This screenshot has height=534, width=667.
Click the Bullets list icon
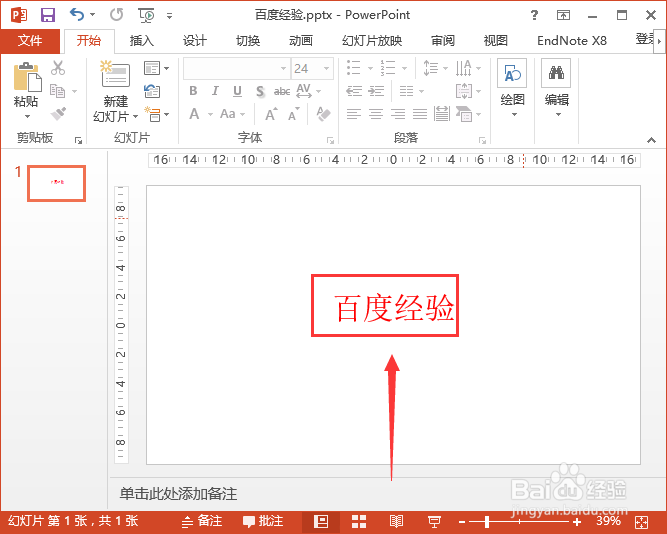353,68
